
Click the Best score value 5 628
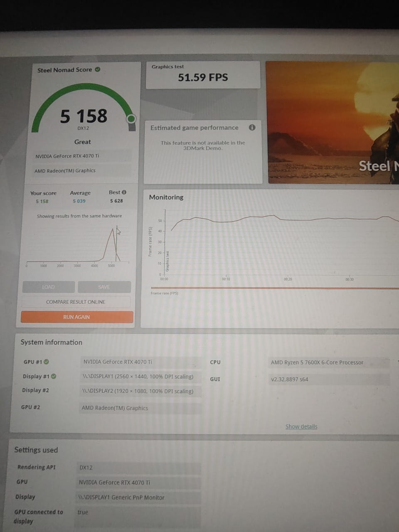[x=116, y=201]
